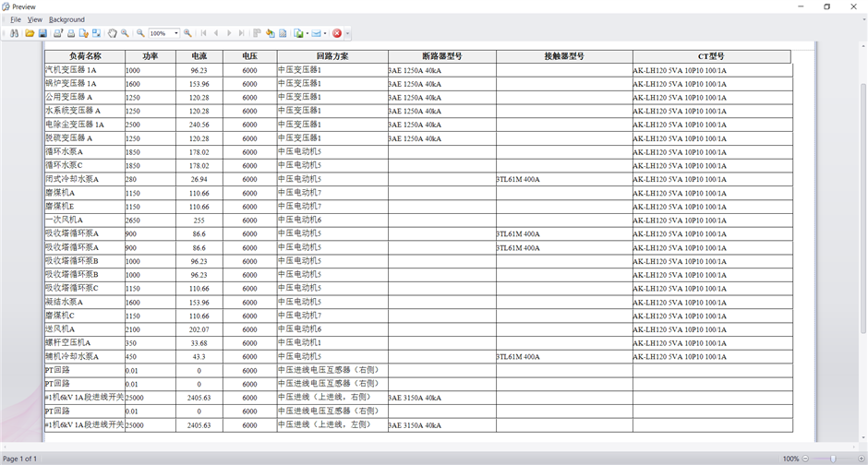
Task: Click the Send via e-mail icon
Action: pyautogui.click(x=316, y=33)
